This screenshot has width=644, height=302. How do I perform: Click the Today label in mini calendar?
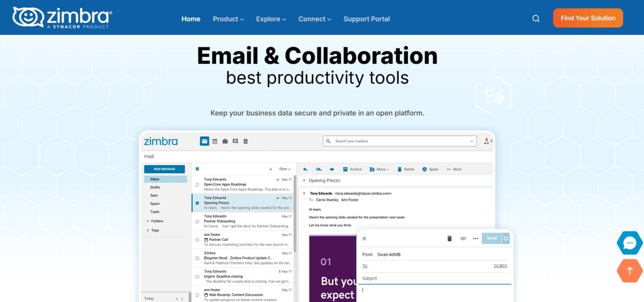click(x=149, y=298)
